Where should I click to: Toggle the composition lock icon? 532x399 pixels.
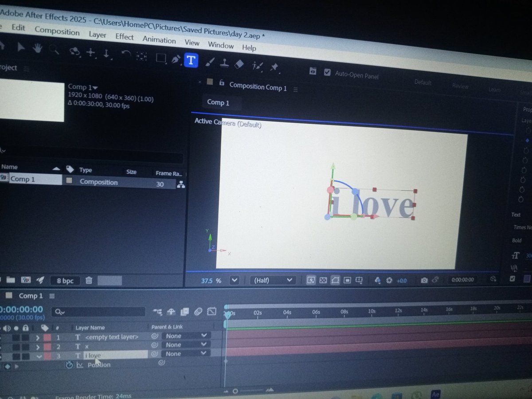222,83
